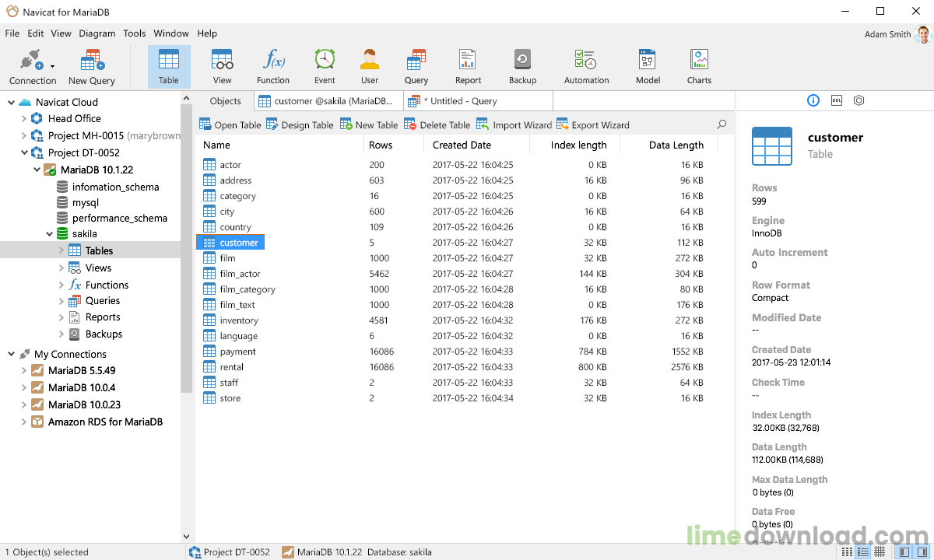The width and height of the screenshot is (934, 560).
Task: Select the Table object toolbar icon
Action: (x=169, y=68)
